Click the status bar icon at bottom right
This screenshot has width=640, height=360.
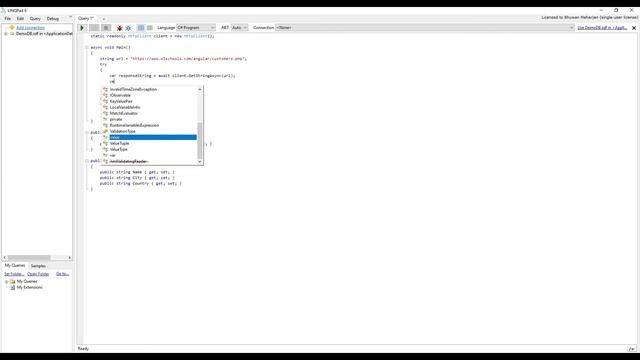pos(632,349)
